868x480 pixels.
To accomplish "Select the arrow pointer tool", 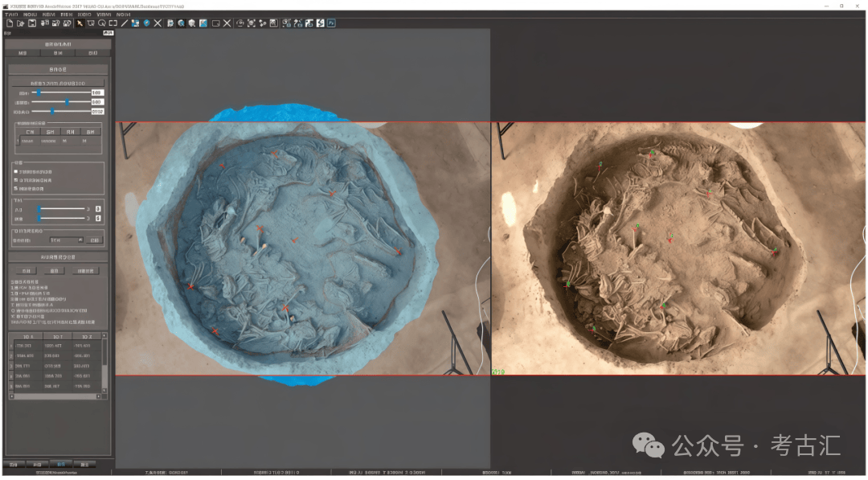I will coord(80,23).
